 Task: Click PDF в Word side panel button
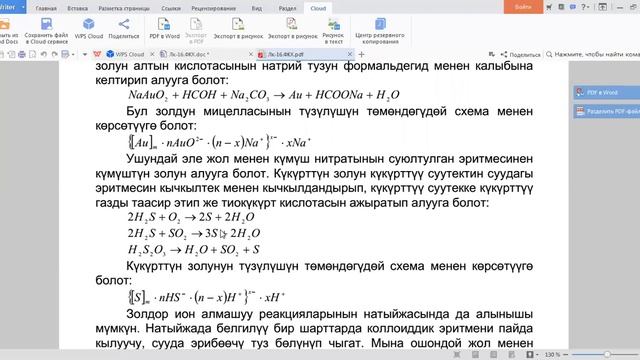(x=607, y=93)
